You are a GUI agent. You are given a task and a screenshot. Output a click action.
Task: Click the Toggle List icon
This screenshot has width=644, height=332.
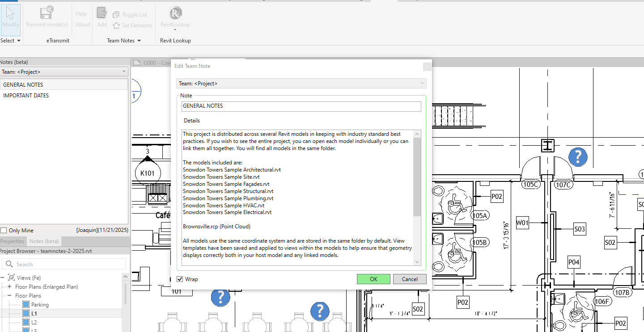(116, 15)
